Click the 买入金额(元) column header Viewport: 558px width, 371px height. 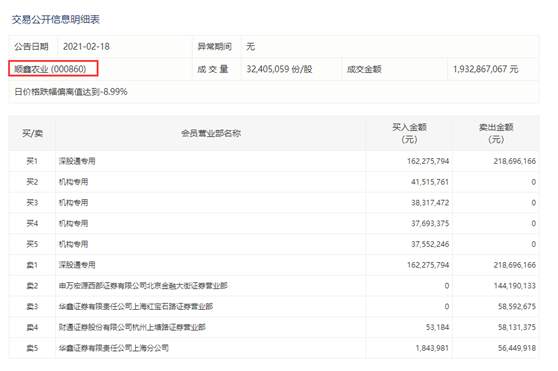tap(409, 133)
